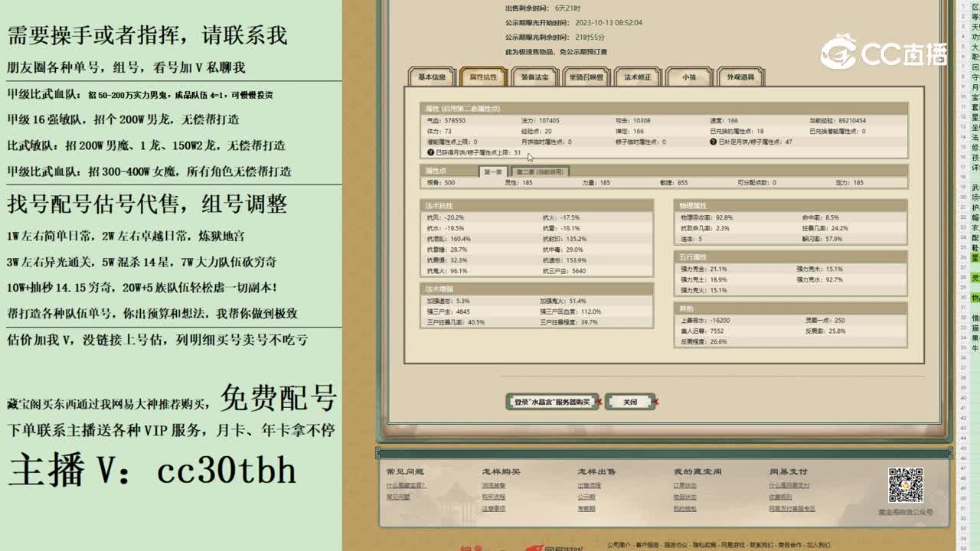Image resolution: width=980 pixels, height=551 pixels.
Task: Open the 公司简介 link at page bottom
Action: coord(619,545)
